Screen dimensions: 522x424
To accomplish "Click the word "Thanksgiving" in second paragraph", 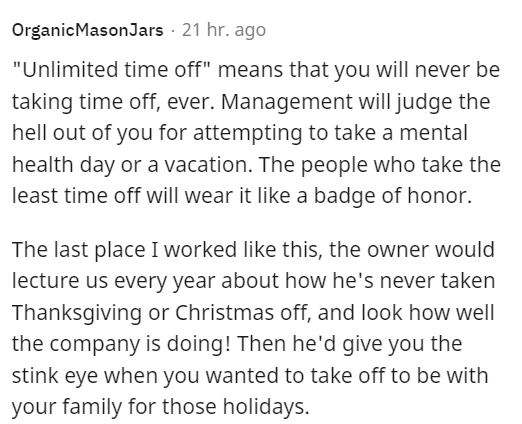I will pyautogui.click(x=77, y=313).
